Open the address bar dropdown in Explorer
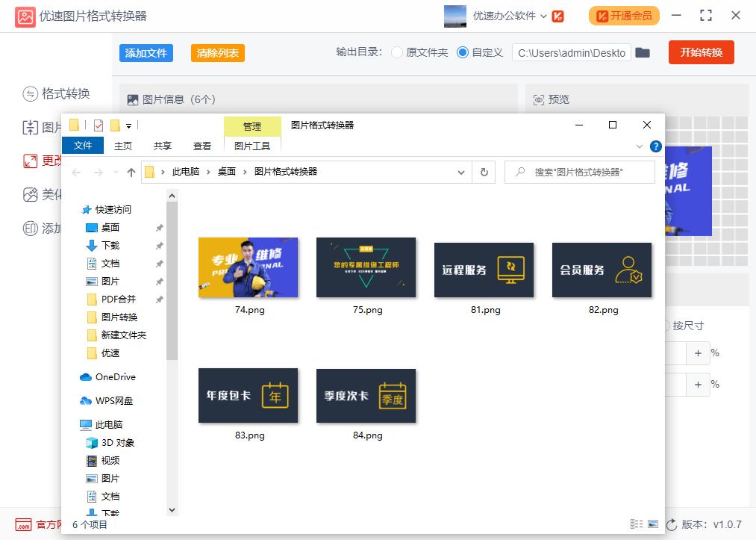The height and width of the screenshot is (540, 756). (x=460, y=172)
